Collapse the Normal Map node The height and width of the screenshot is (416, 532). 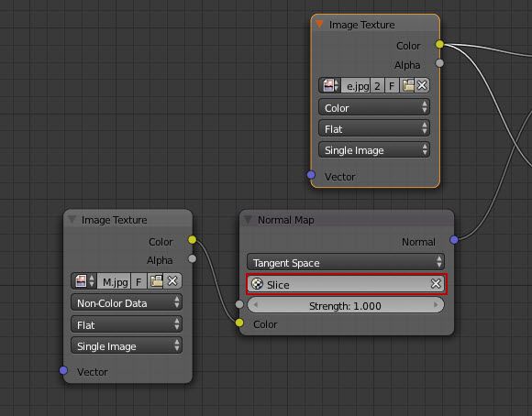tap(248, 220)
